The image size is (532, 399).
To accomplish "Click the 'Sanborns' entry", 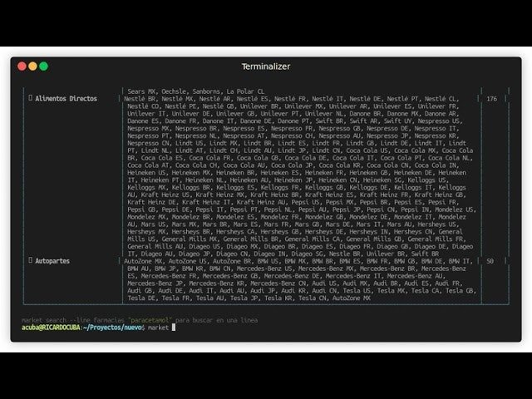I will pos(206,91).
